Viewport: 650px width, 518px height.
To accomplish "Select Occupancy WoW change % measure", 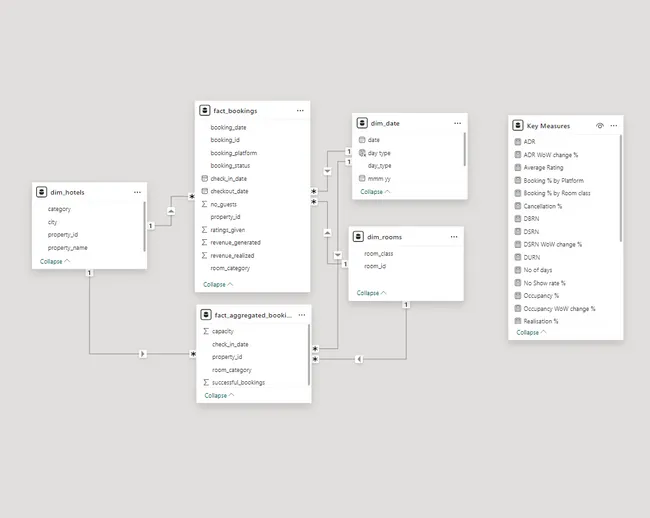I will coord(559,309).
